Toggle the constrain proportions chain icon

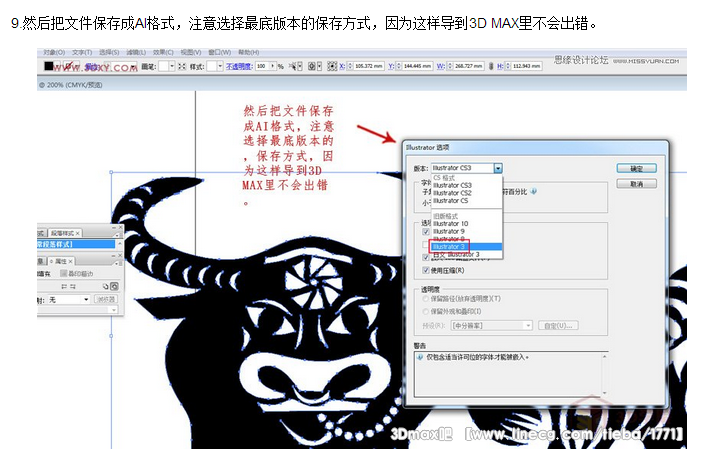[491, 66]
